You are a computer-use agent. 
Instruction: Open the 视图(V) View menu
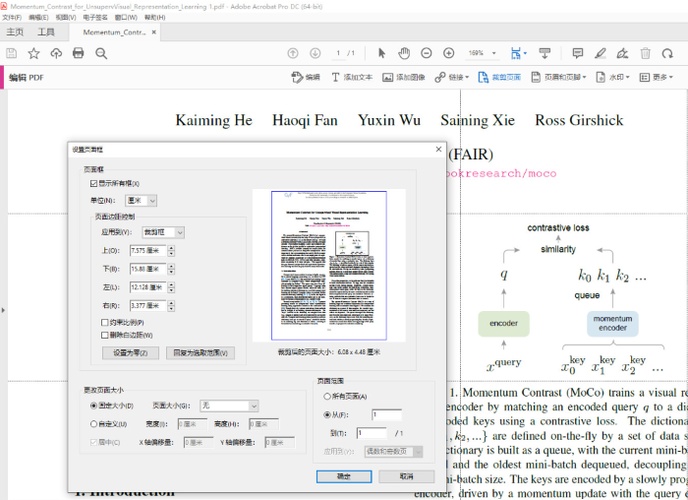(x=65, y=18)
